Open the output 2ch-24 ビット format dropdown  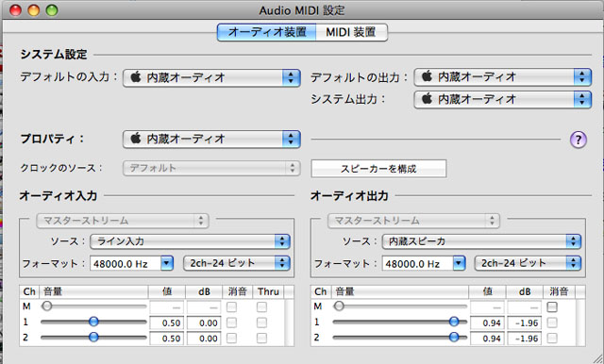pyautogui.click(x=528, y=263)
